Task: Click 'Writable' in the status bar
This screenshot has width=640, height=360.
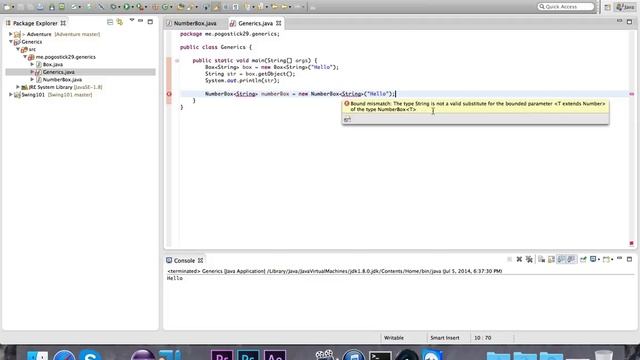Action: 394,338
